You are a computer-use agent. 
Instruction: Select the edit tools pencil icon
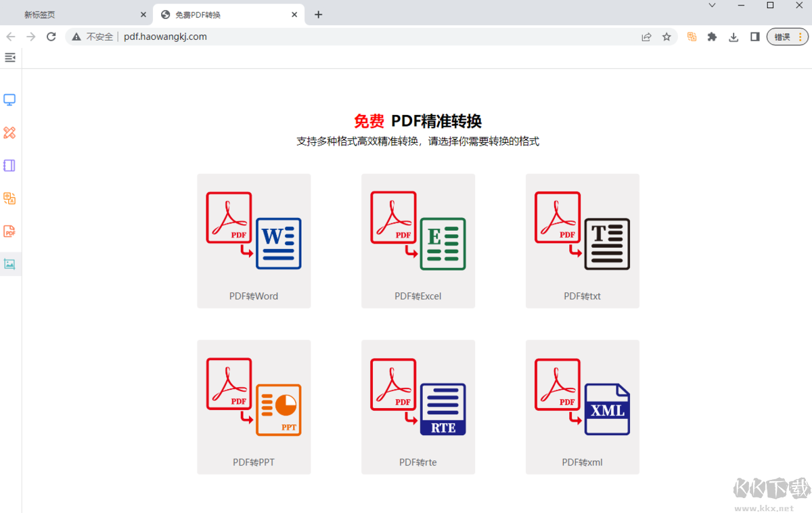9,133
